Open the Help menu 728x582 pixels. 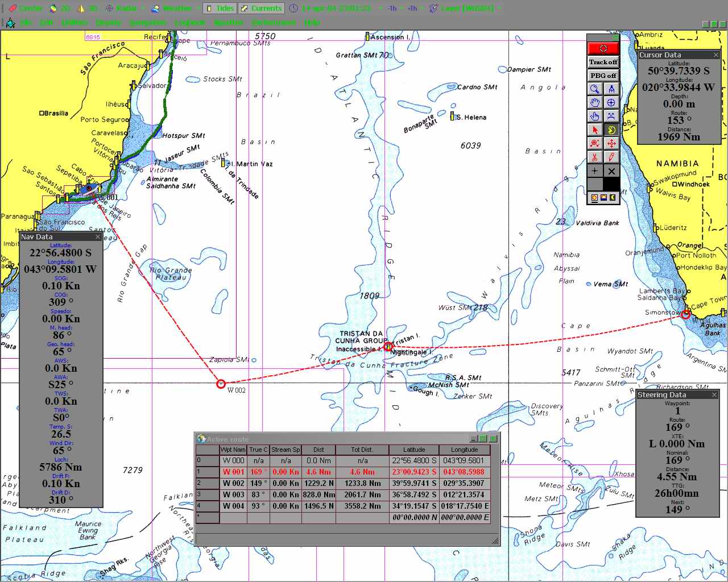pyautogui.click(x=312, y=23)
